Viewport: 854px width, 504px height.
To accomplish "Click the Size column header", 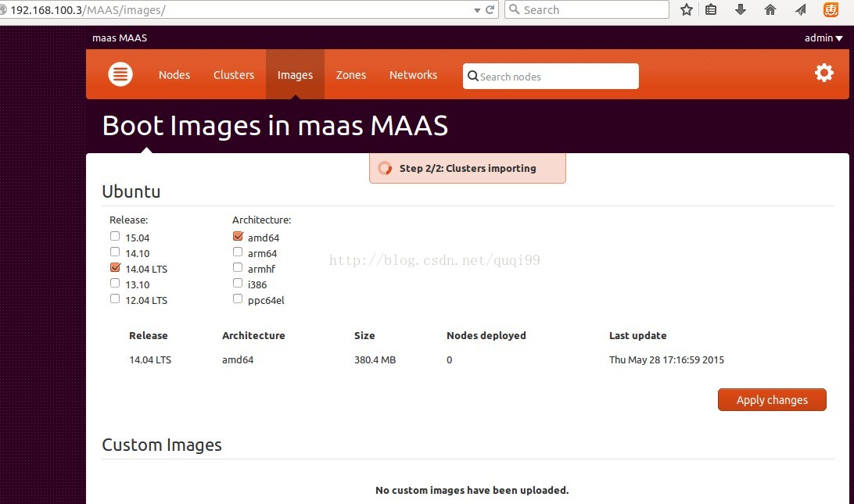I will coord(364,335).
